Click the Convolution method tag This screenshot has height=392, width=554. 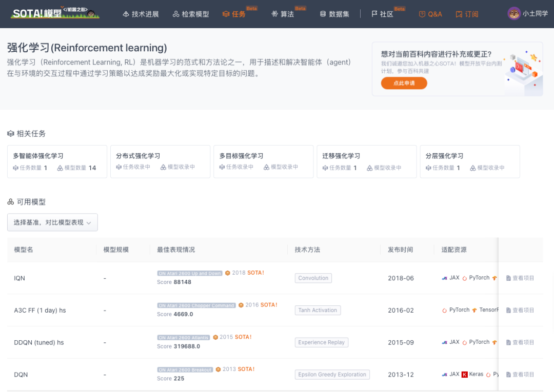[313, 278]
